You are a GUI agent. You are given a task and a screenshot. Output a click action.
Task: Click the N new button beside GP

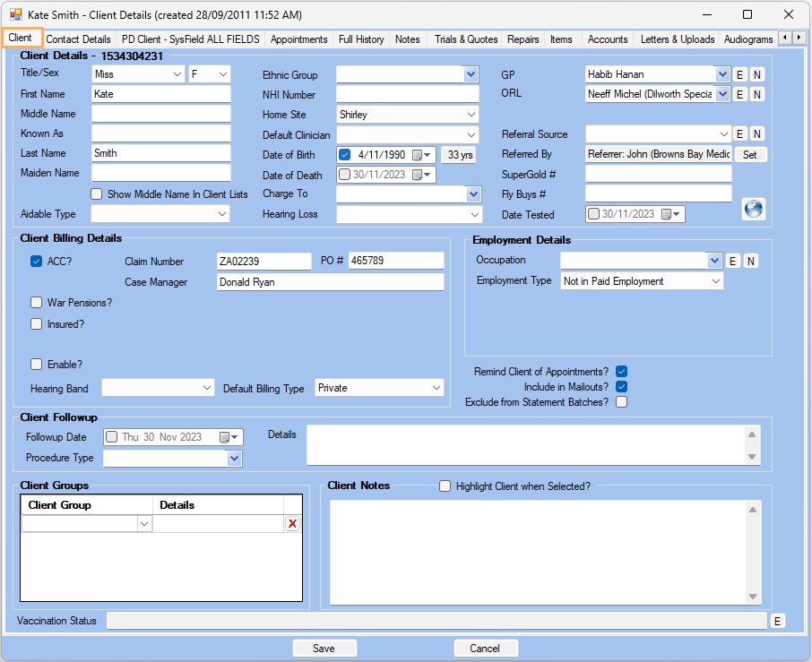click(x=756, y=74)
